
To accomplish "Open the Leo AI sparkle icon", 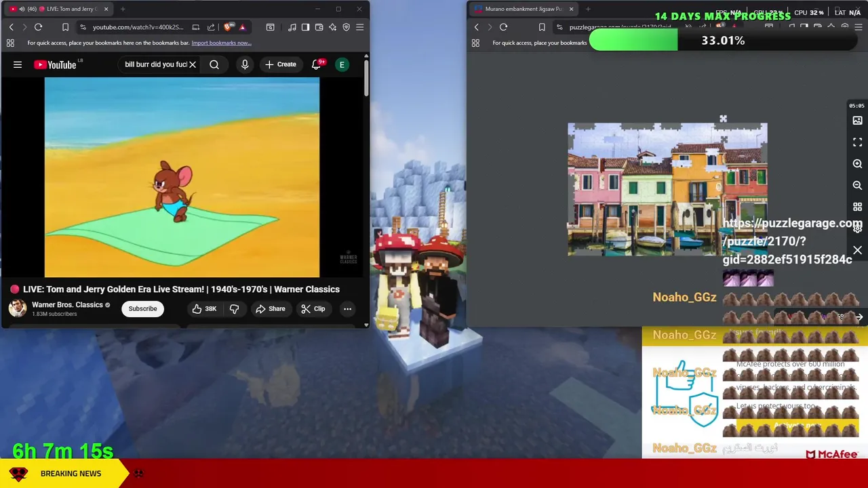I will pos(332,27).
